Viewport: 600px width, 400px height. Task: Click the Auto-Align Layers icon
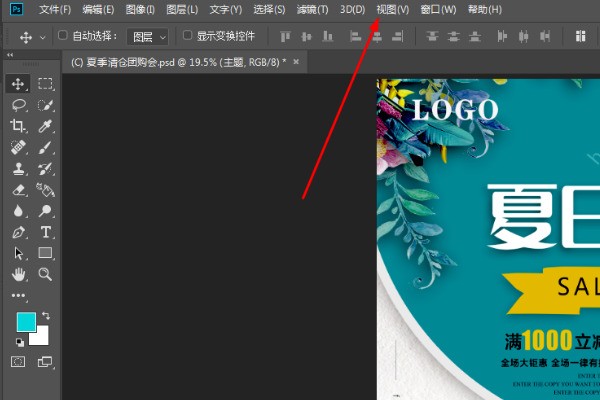click(580, 36)
